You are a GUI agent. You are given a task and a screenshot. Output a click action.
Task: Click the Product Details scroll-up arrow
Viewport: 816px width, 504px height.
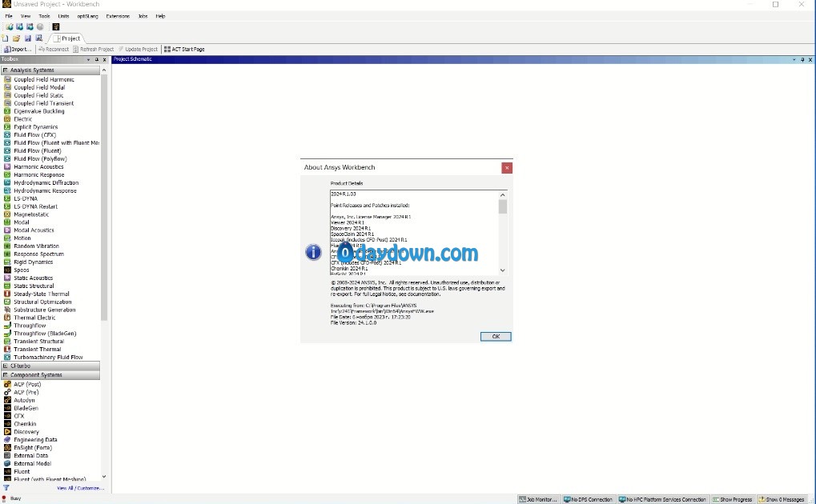(x=502, y=195)
